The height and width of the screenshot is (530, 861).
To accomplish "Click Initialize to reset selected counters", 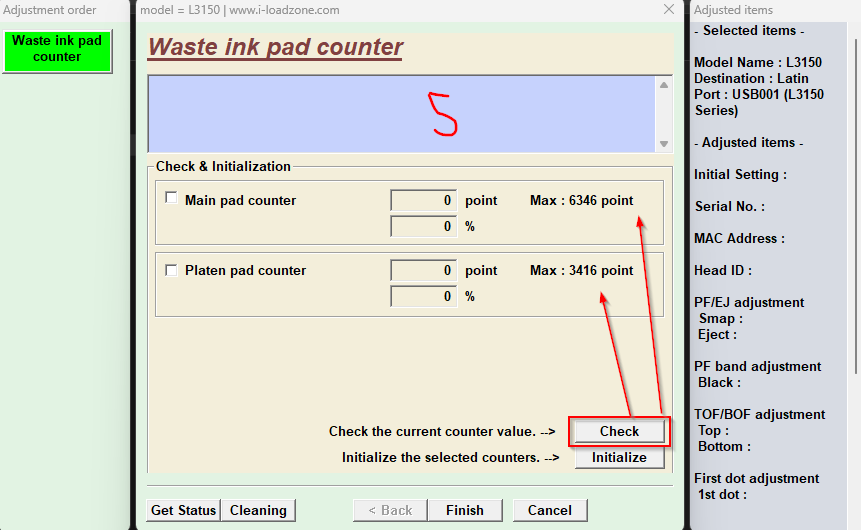I will (619, 457).
